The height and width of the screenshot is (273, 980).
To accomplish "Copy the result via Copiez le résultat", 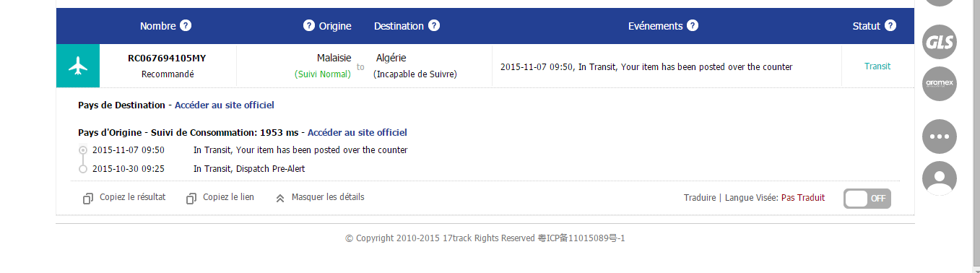I will click(x=124, y=197).
